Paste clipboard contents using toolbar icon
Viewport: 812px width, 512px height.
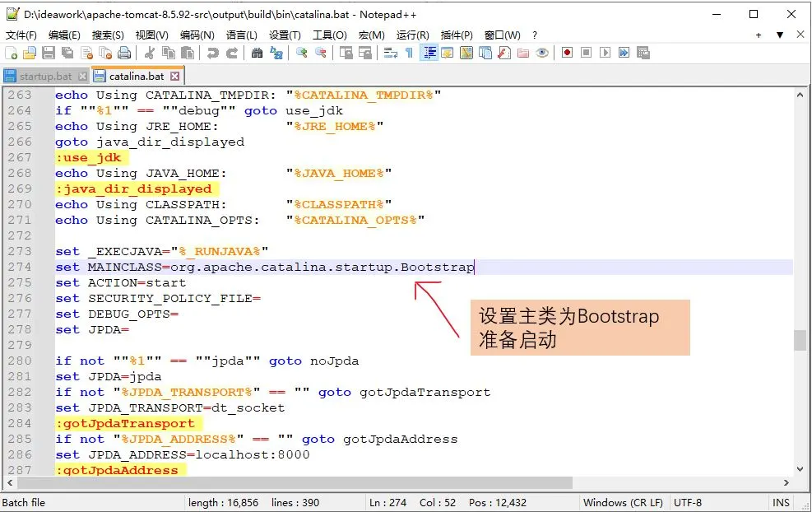coord(186,52)
